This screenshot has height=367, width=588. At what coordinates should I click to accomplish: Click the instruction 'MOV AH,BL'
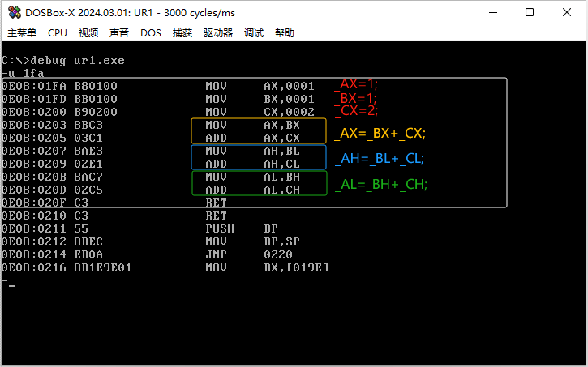tap(252, 151)
